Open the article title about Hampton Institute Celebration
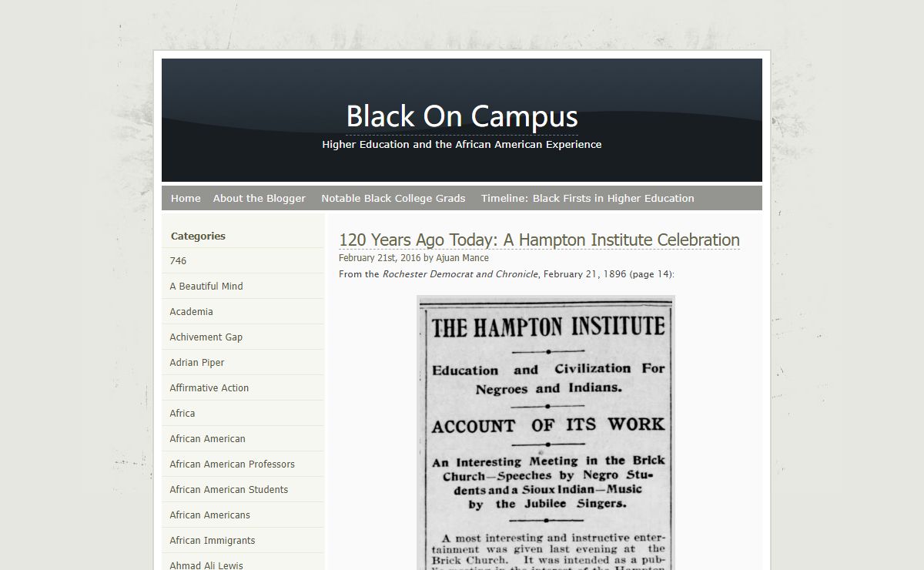The width and height of the screenshot is (924, 570). (x=539, y=240)
